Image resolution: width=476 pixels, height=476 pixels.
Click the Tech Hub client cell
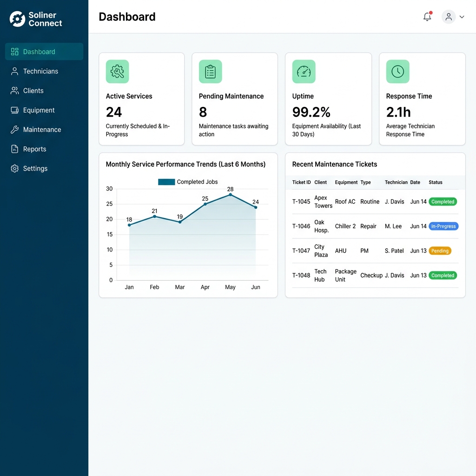point(320,275)
